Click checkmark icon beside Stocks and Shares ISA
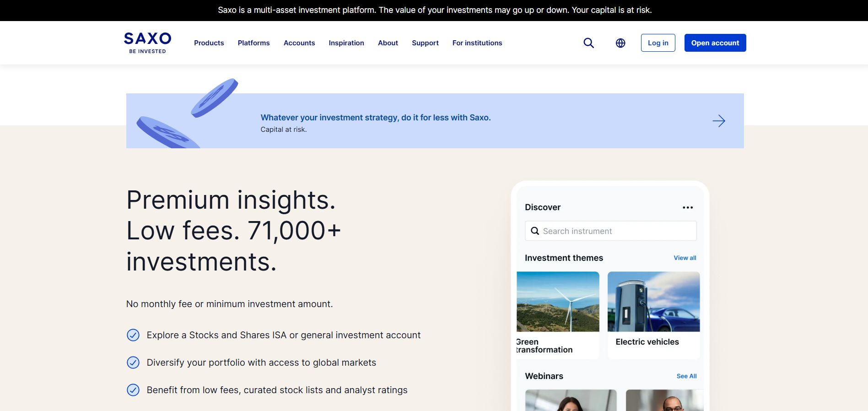The width and height of the screenshot is (868, 411). point(133,335)
